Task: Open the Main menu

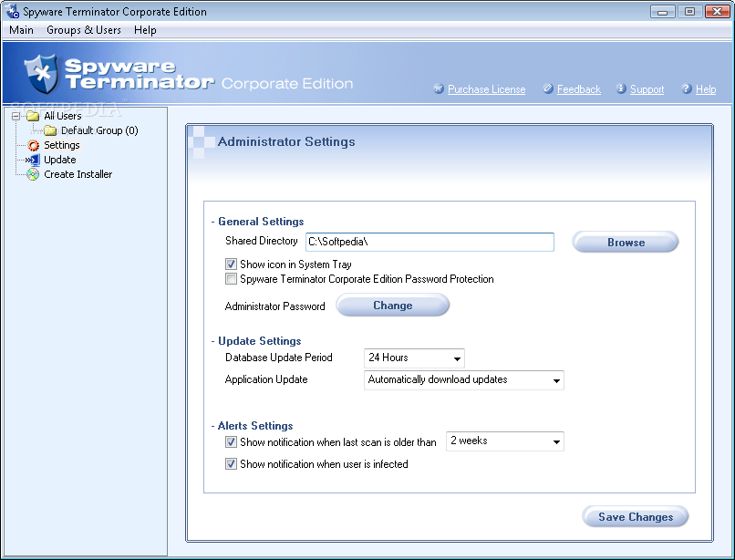Action: (21, 30)
